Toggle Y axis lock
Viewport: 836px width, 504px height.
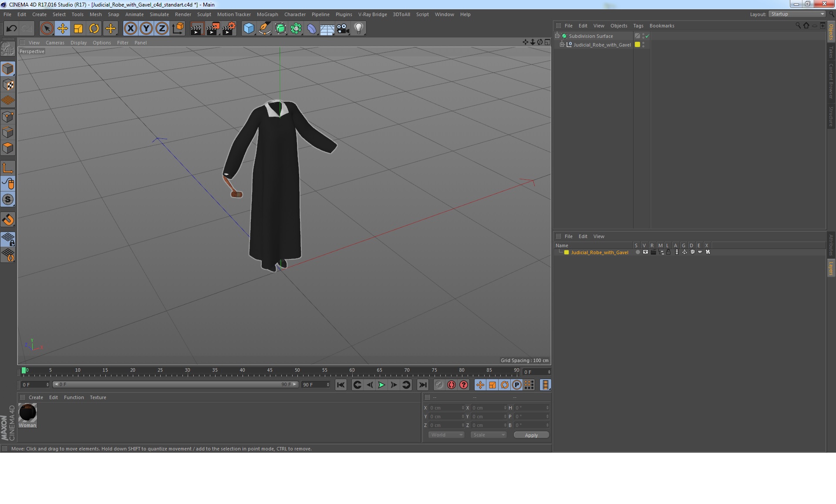click(x=146, y=29)
